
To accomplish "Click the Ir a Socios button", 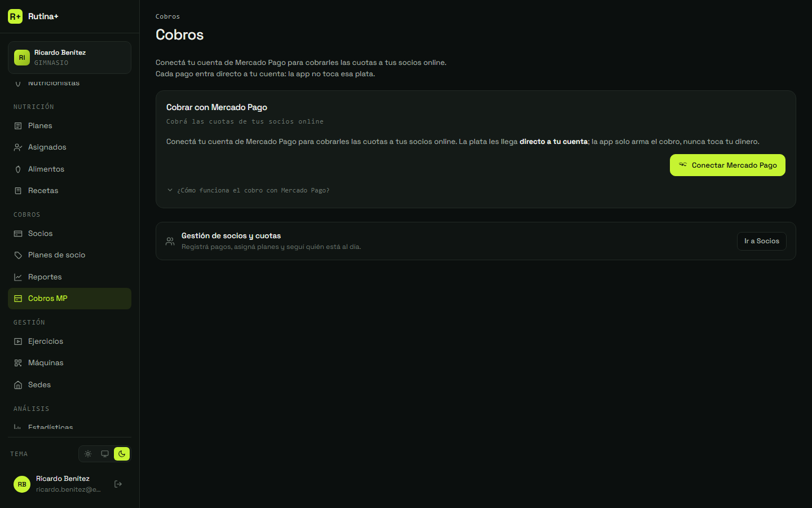I will (761, 241).
